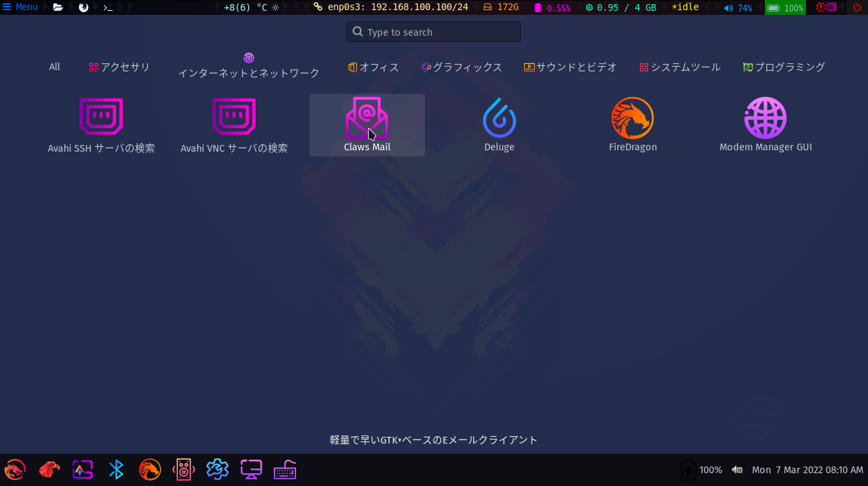Click the top bar 100% battery indicator

coord(785,8)
